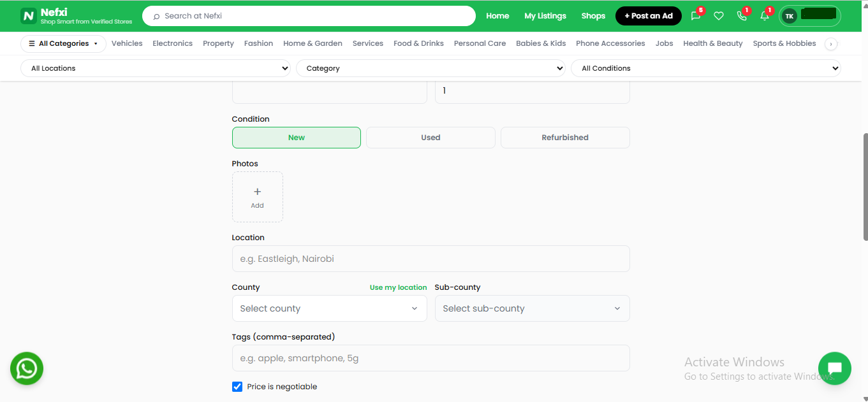The width and height of the screenshot is (868, 402).
Task: Open the TK user profile avatar
Action: coord(790,16)
